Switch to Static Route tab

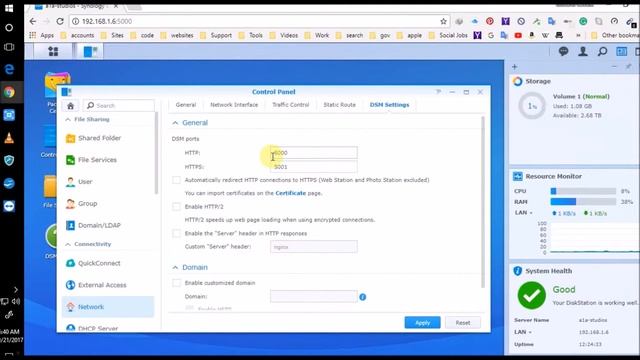point(340,105)
